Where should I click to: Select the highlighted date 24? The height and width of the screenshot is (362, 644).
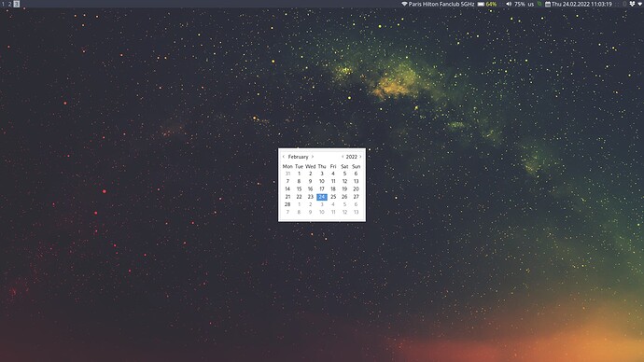[x=322, y=197]
